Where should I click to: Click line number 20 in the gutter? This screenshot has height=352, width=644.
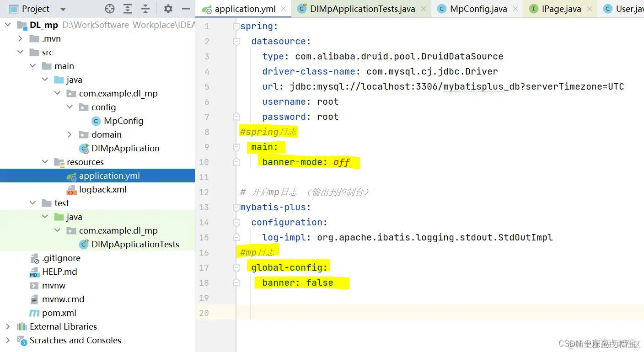tap(204, 313)
